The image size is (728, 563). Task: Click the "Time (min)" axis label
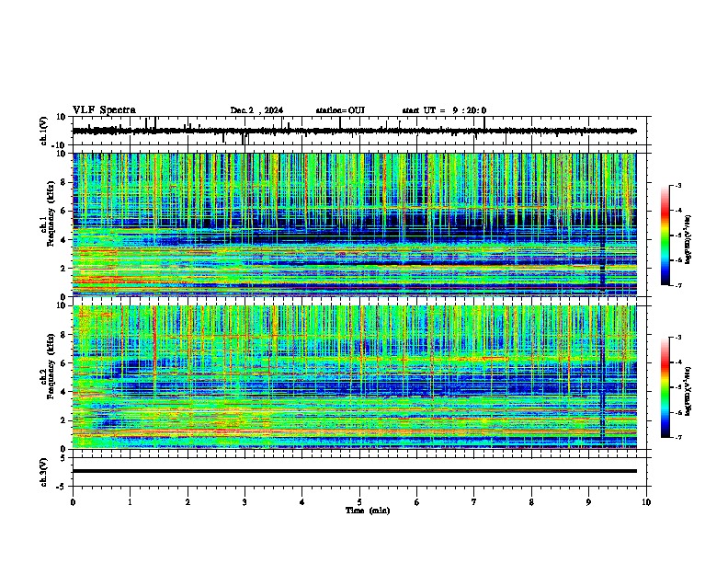coord(368,511)
